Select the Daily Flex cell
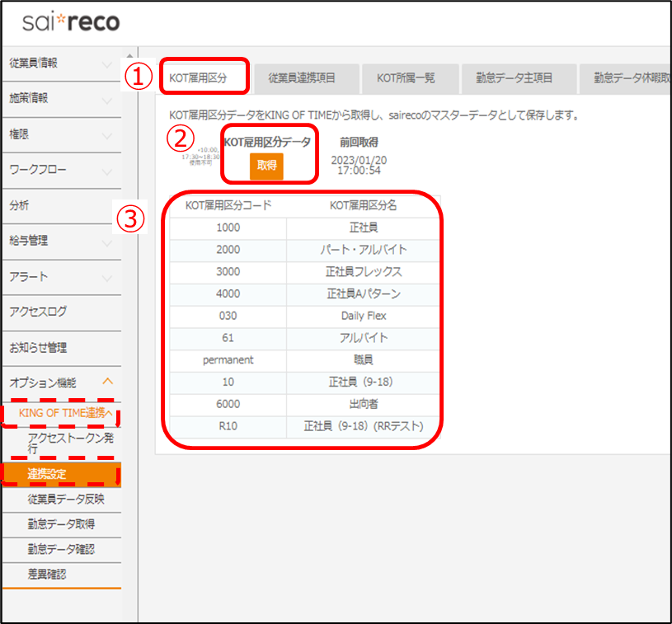The width and height of the screenshot is (672, 624). click(364, 317)
